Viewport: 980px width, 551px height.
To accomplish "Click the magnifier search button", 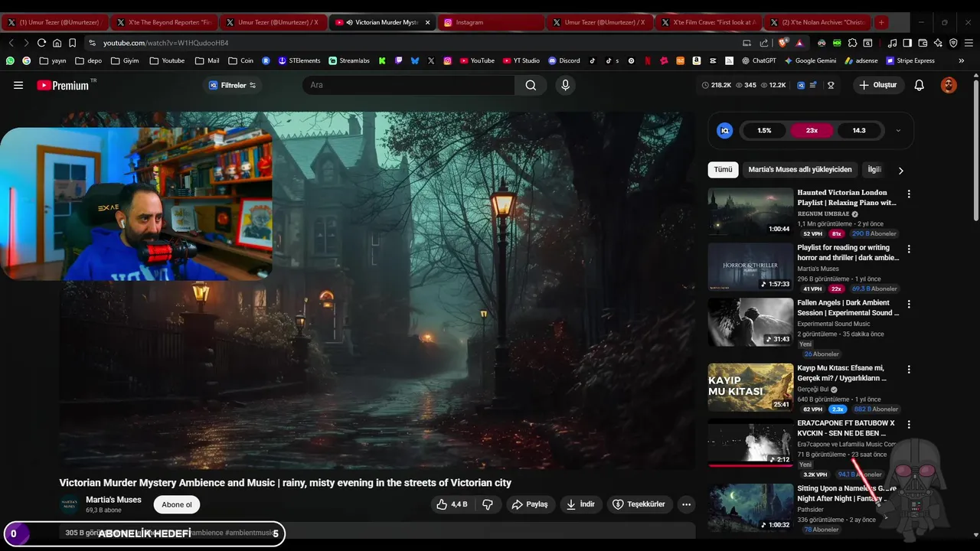I will [x=531, y=85].
